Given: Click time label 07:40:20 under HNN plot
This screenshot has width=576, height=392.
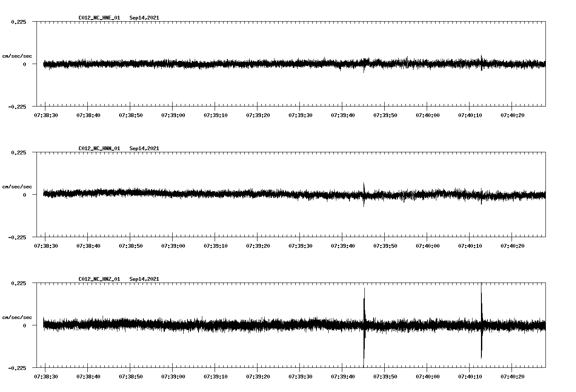Looking at the screenshot, I should click(512, 246).
